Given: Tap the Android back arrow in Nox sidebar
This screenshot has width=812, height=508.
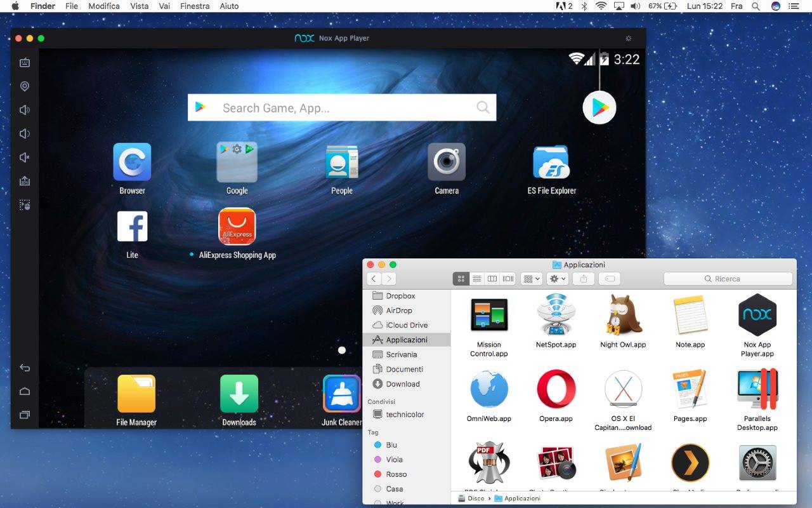Looking at the screenshot, I should (25, 368).
